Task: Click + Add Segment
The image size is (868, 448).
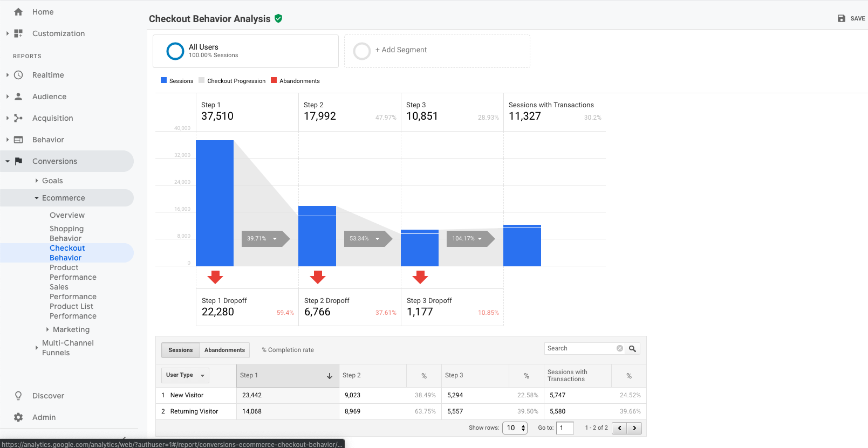Action: click(x=401, y=50)
